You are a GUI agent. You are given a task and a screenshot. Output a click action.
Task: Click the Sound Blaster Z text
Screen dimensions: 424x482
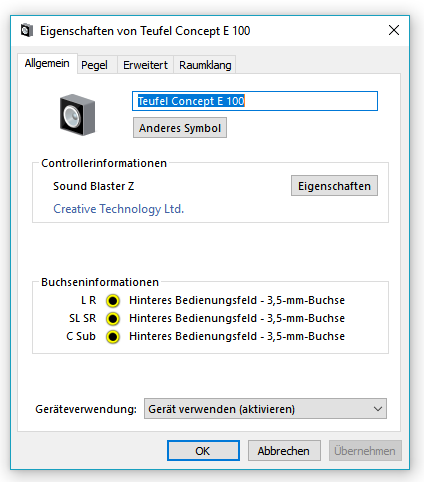click(x=94, y=186)
